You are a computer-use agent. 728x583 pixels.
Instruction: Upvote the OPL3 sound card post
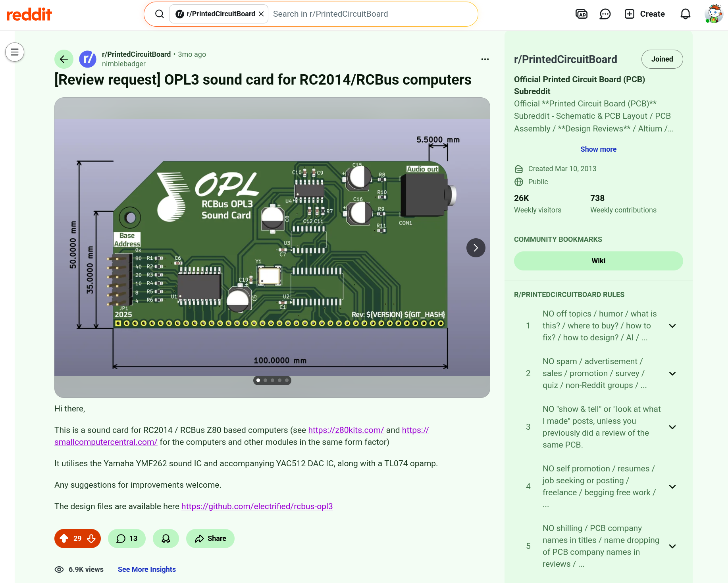[x=64, y=539]
